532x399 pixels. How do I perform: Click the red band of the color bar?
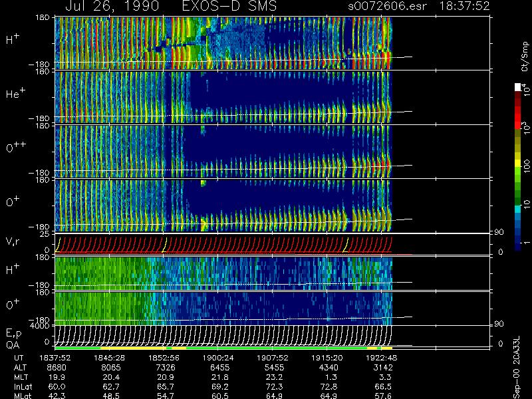518,118
